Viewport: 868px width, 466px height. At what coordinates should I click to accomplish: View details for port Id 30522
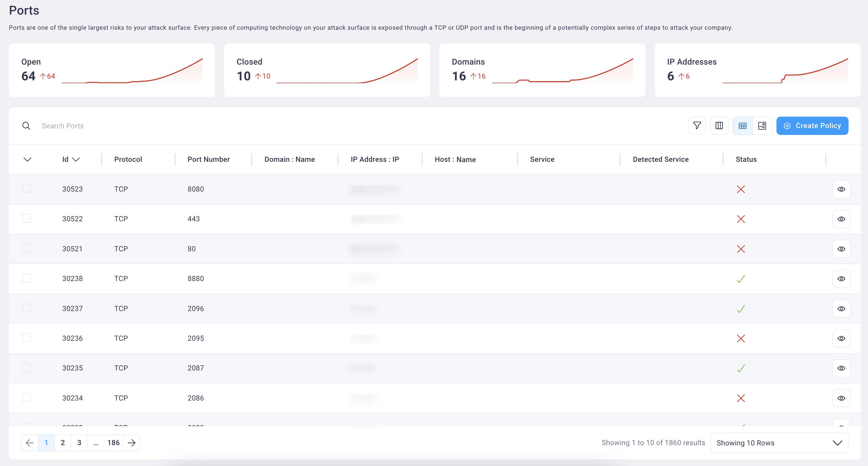(841, 219)
